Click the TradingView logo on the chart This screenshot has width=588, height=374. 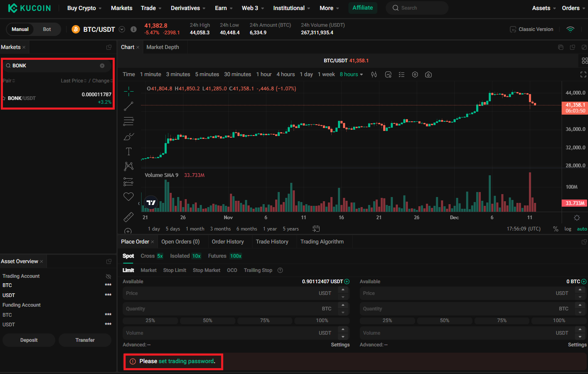pyautogui.click(x=151, y=202)
